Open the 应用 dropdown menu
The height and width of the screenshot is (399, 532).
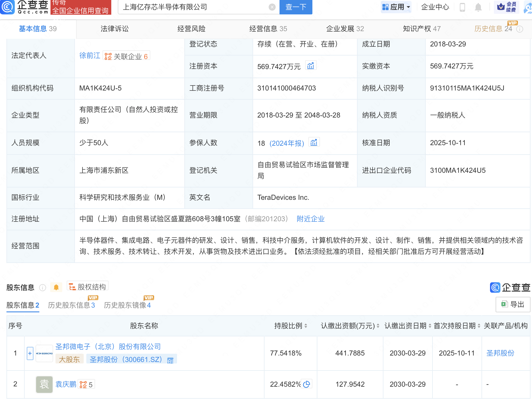pyautogui.click(x=396, y=7)
